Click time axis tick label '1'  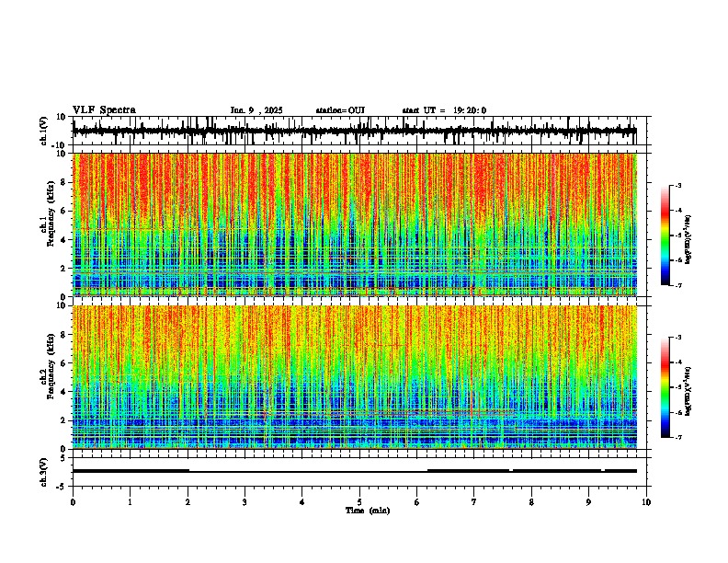pyautogui.click(x=130, y=502)
